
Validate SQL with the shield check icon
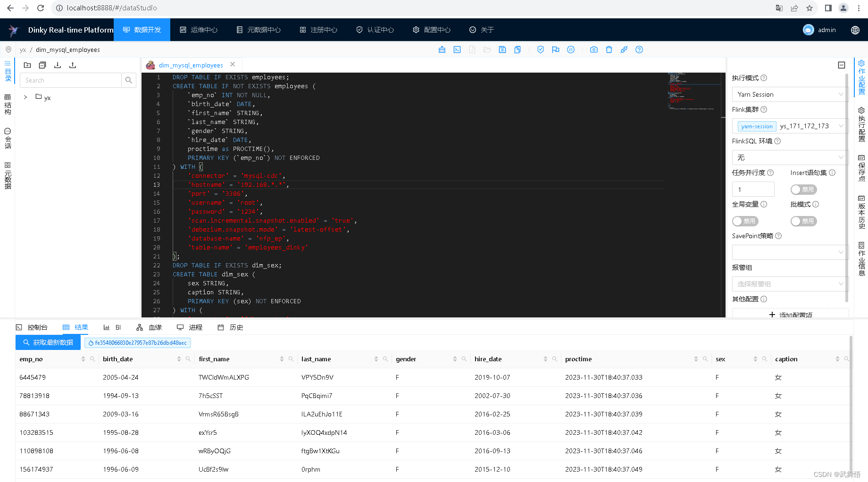tap(541, 50)
